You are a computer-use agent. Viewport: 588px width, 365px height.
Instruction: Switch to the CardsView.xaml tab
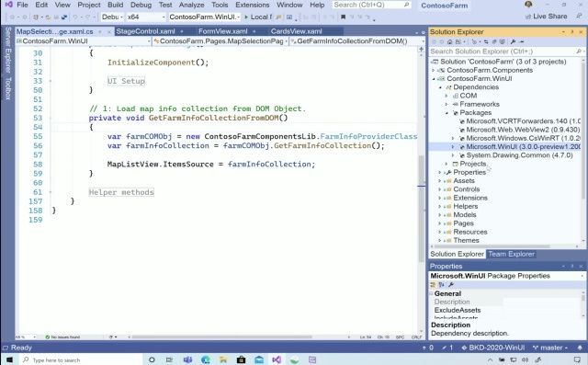point(296,31)
